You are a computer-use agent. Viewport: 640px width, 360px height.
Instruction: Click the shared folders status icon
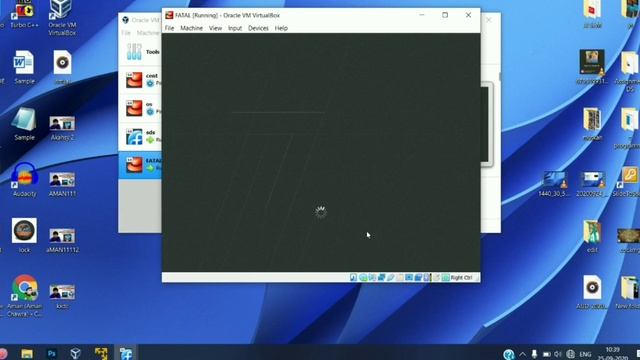[x=400, y=278]
